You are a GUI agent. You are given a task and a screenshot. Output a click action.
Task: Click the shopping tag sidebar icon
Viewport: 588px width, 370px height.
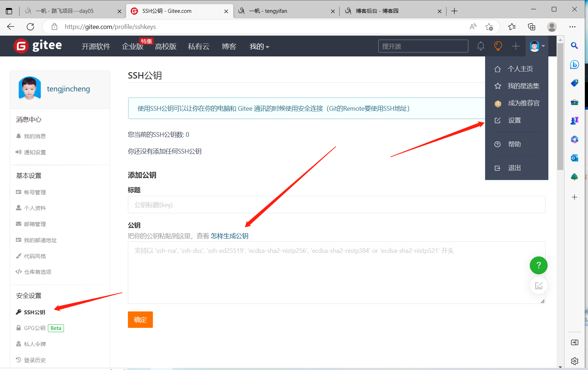point(574,83)
